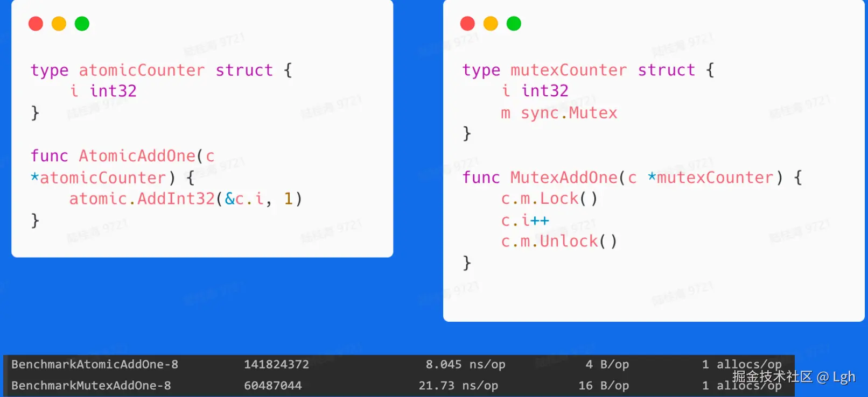Click the 'c.m.Lock()' statement

[x=549, y=199]
